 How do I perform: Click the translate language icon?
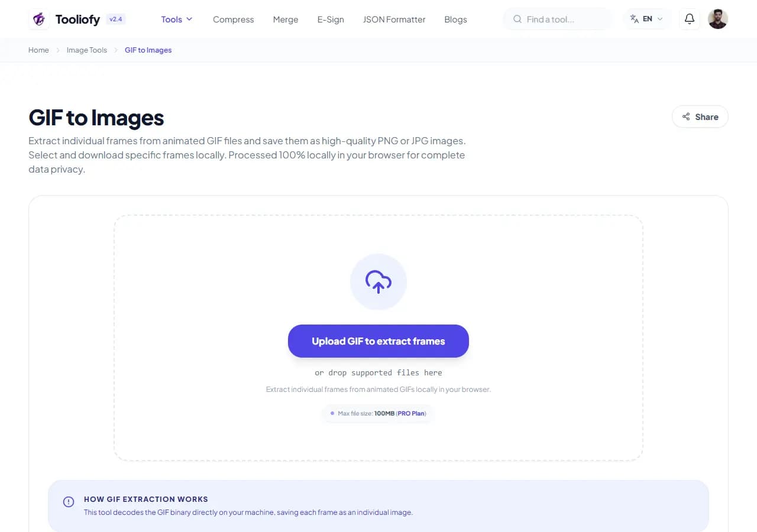tap(635, 19)
